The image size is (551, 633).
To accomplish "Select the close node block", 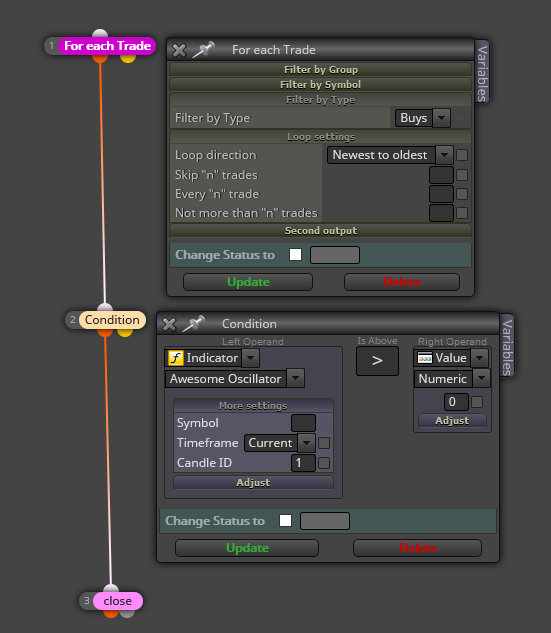I will coord(117,601).
